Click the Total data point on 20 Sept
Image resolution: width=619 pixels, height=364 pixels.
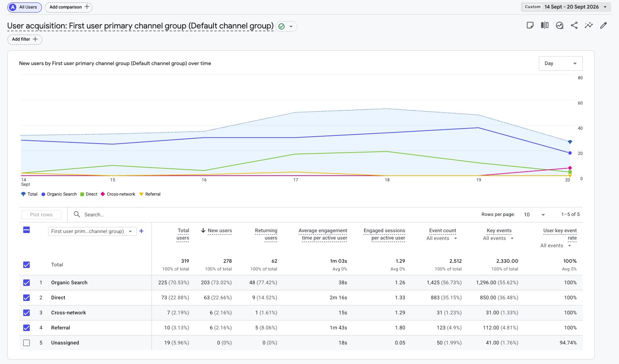[x=570, y=142]
